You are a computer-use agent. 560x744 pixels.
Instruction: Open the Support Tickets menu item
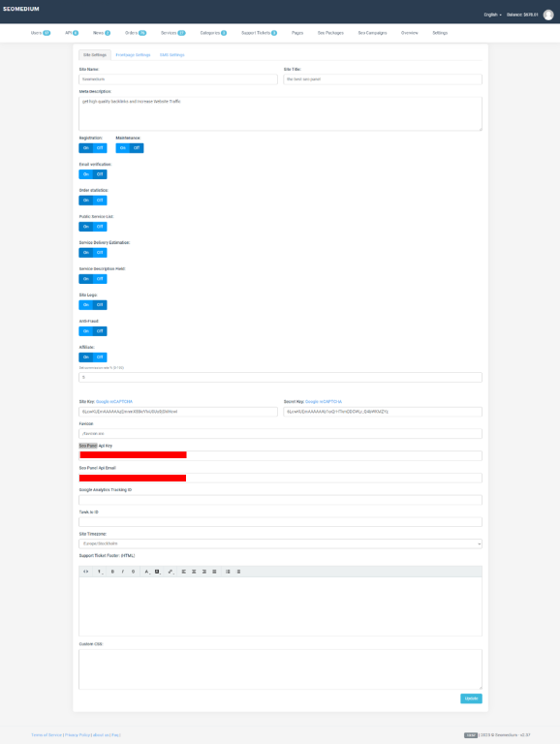(259, 33)
